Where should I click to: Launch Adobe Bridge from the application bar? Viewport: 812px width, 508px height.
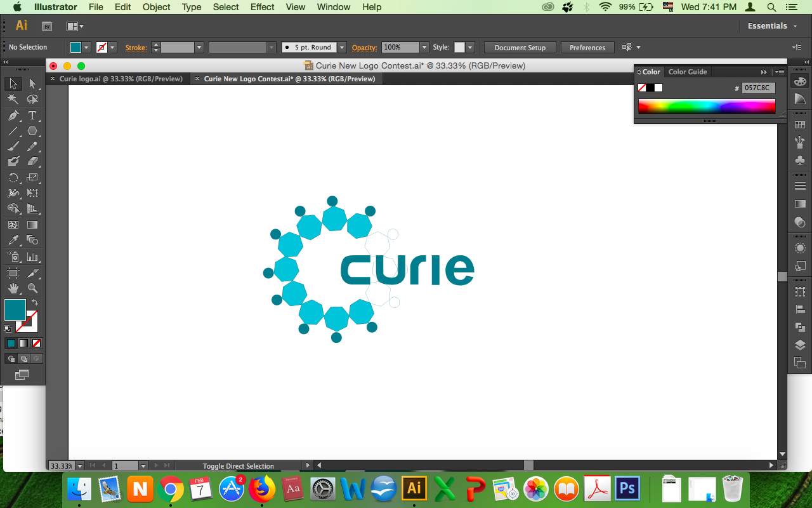click(47, 26)
